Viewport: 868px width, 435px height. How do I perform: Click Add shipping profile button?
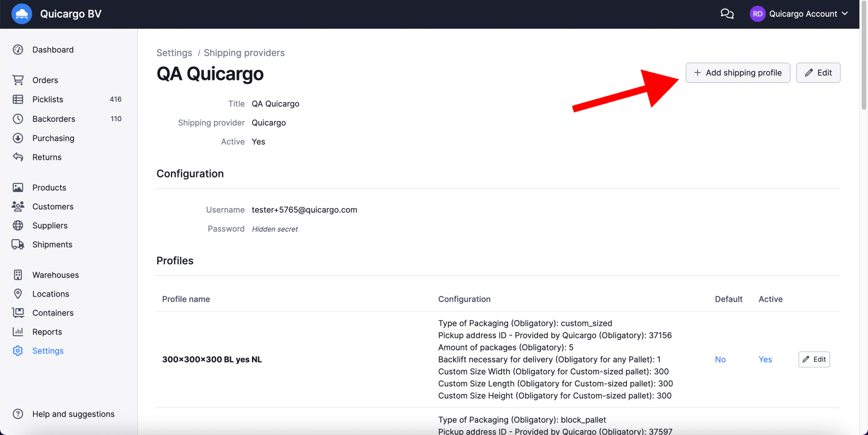738,73
